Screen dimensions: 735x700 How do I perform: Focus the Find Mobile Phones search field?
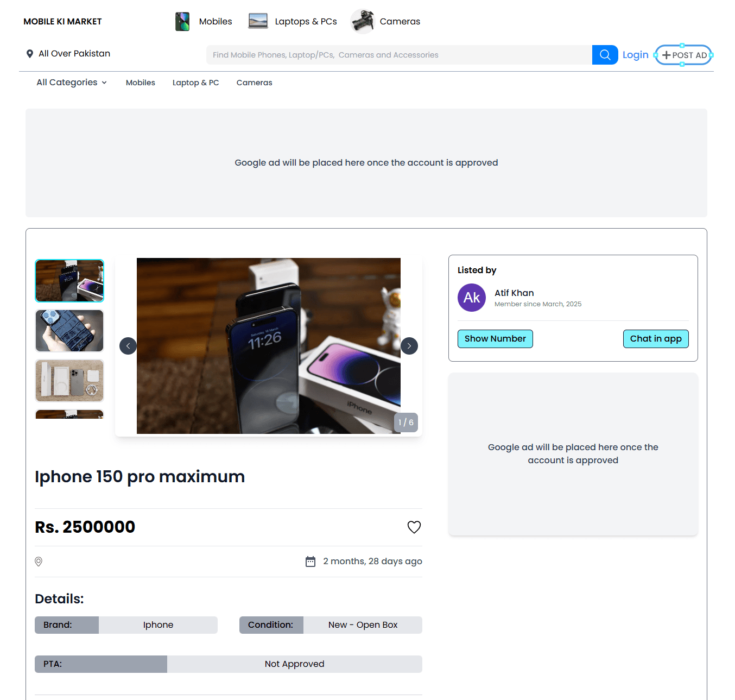click(399, 55)
